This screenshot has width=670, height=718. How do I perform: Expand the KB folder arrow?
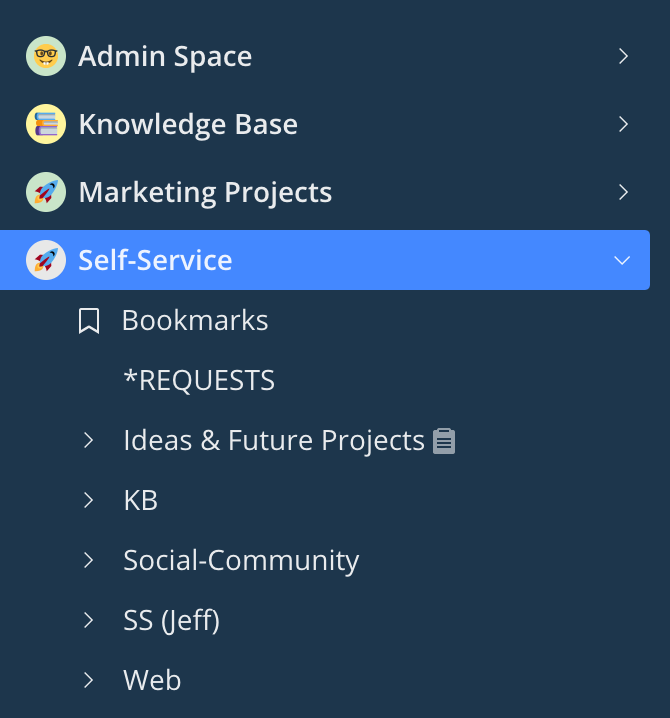89,500
